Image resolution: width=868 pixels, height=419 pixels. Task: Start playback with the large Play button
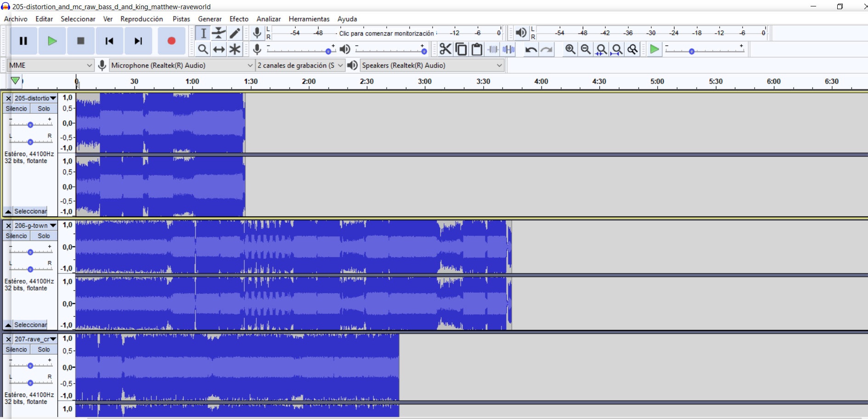52,41
